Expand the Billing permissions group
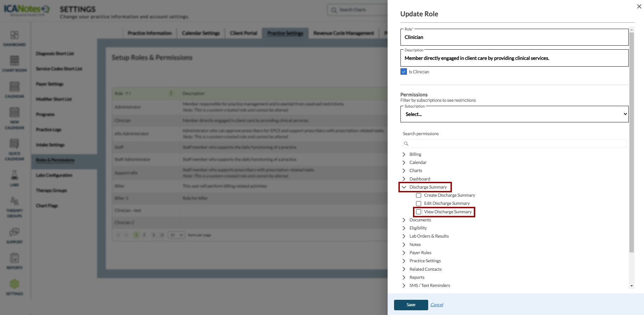 (404, 154)
